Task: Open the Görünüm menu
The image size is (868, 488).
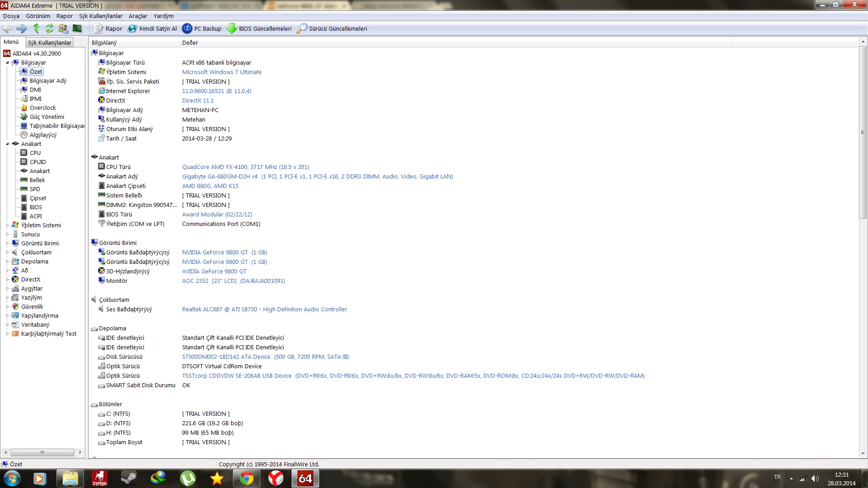Action: (38, 16)
